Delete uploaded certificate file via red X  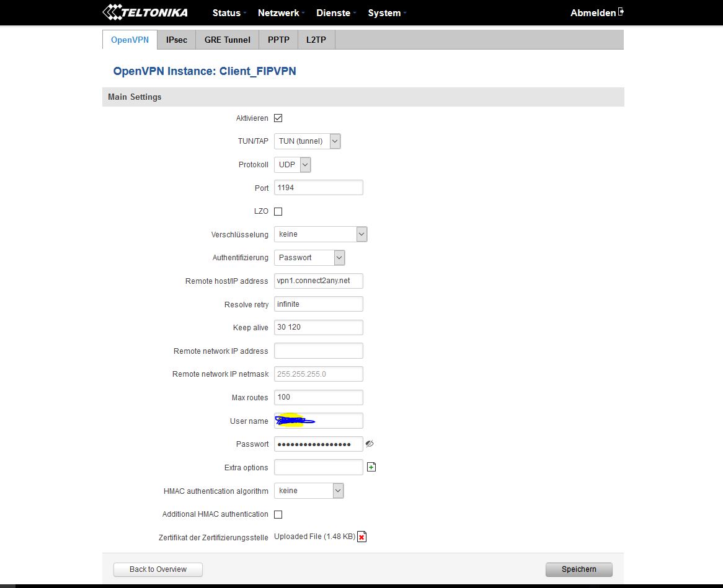click(x=362, y=537)
